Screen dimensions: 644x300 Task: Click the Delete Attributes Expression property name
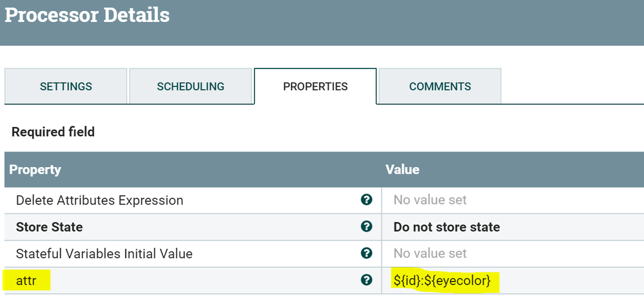point(99,200)
